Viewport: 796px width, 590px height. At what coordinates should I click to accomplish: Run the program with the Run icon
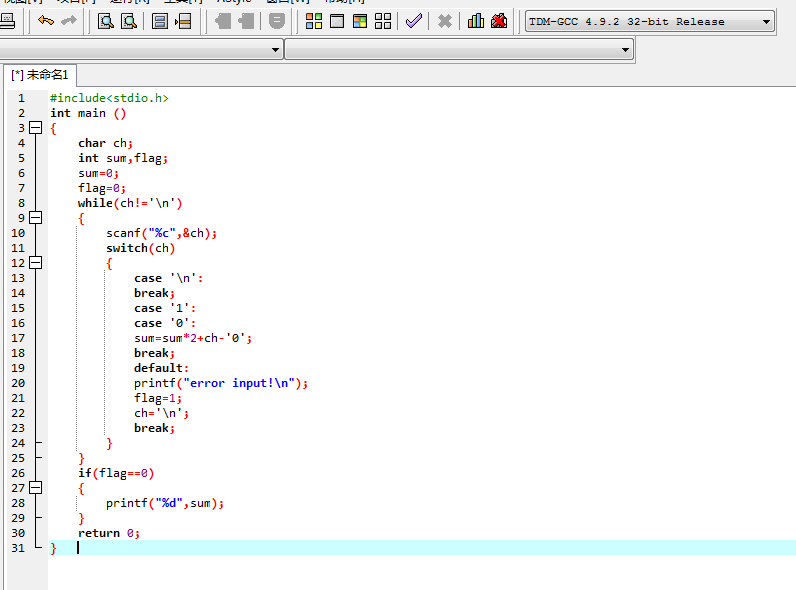click(337, 21)
